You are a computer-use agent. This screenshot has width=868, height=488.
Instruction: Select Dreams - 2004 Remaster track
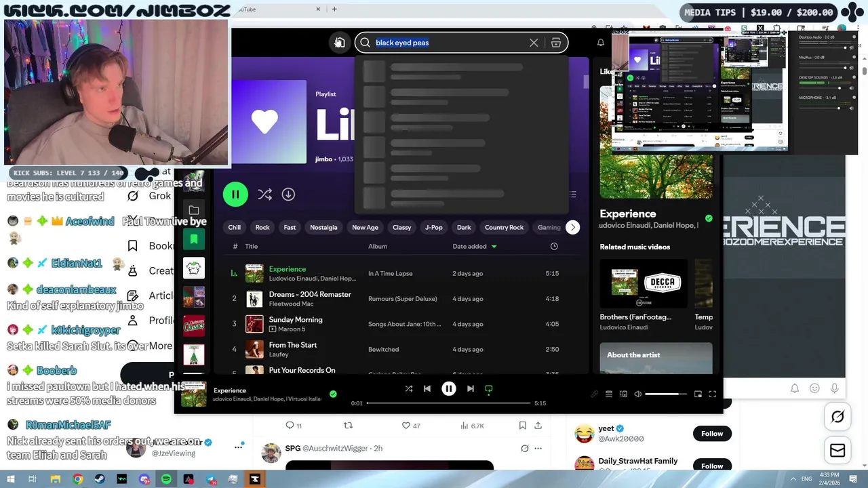[x=400, y=299]
